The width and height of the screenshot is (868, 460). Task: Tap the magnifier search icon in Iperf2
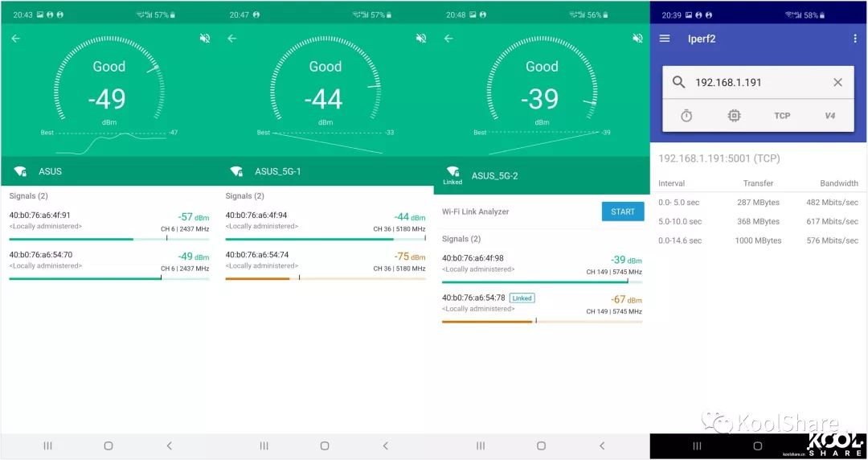coord(678,82)
